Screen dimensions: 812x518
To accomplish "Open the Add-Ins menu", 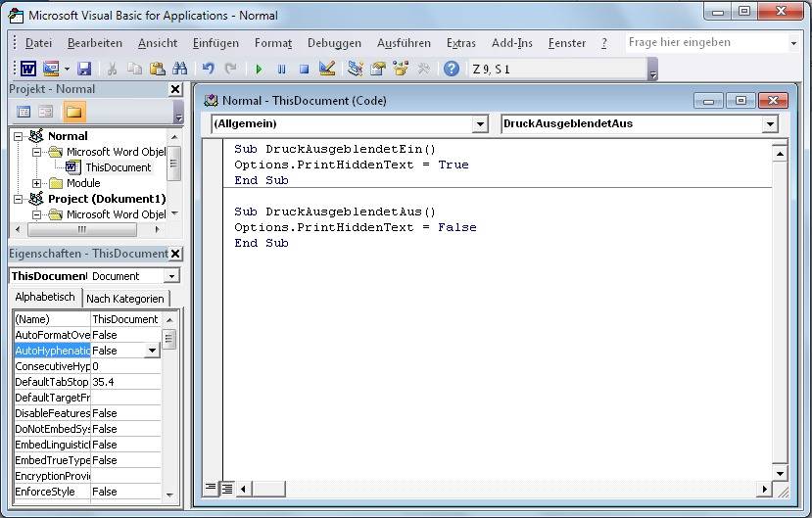I will pyautogui.click(x=511, y=43).
